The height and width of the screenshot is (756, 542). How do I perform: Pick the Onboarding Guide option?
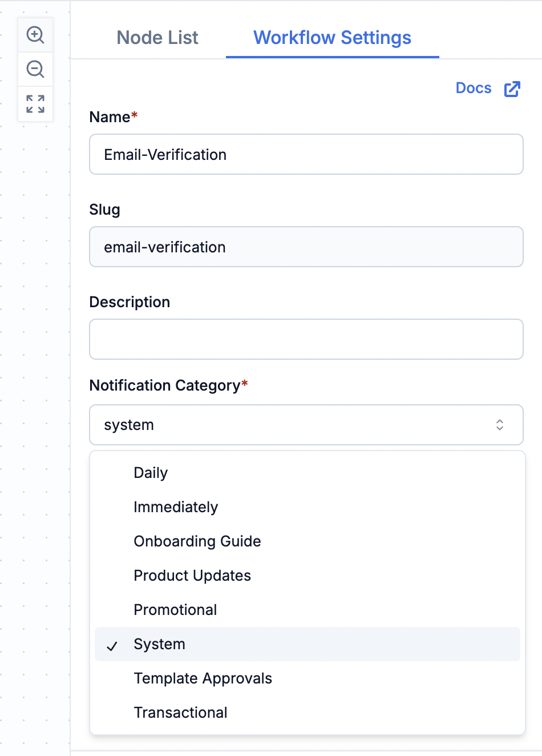[197, 541]
